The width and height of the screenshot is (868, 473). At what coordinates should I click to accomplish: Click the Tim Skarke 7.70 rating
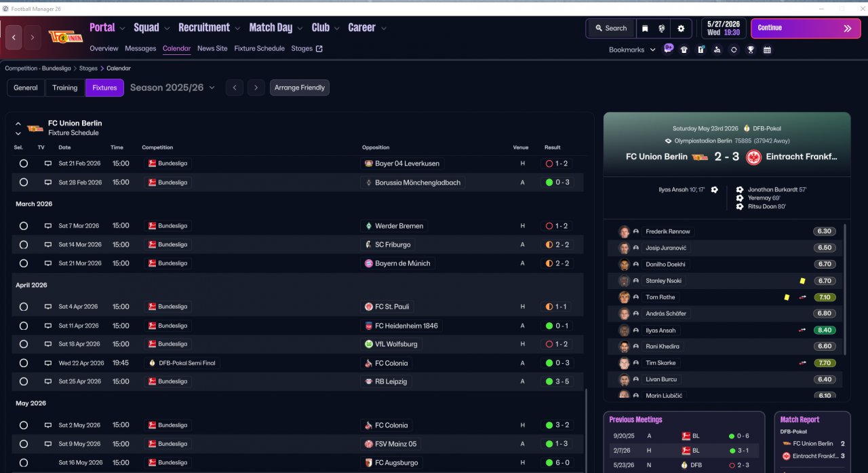[825, 363]
